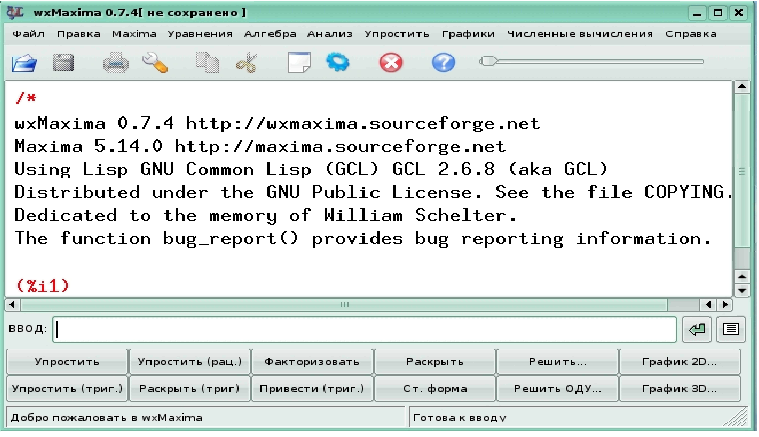
Task: Click the red interrupt X icon
Action: [391, 63]
